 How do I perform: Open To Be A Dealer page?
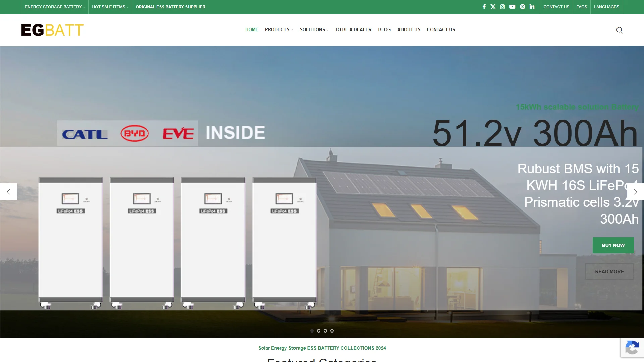tap(353, 29)
